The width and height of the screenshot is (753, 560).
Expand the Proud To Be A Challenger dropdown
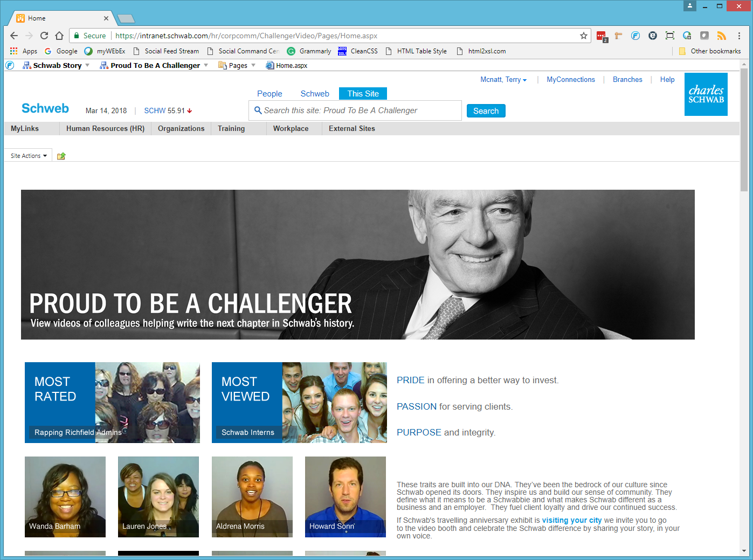[206, 65]
